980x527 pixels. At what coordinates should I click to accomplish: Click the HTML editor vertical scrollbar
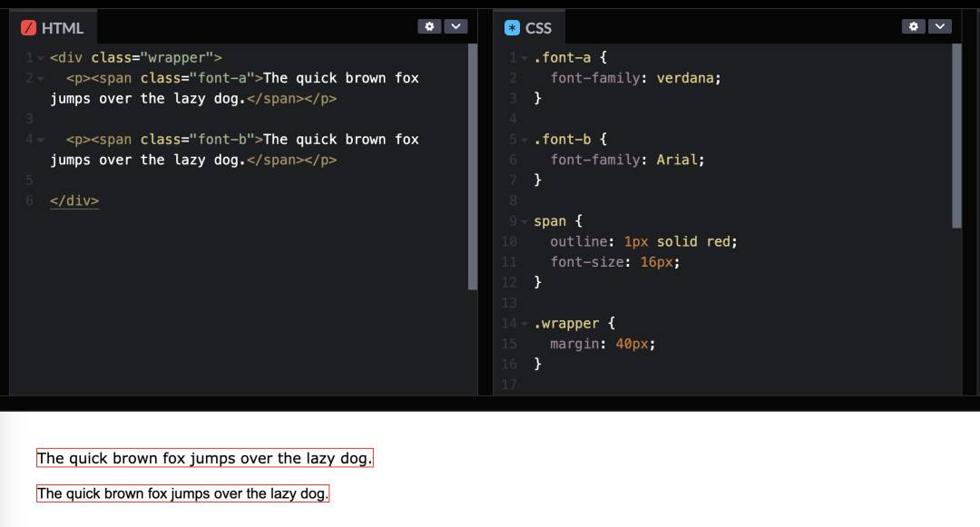(473, 167)
